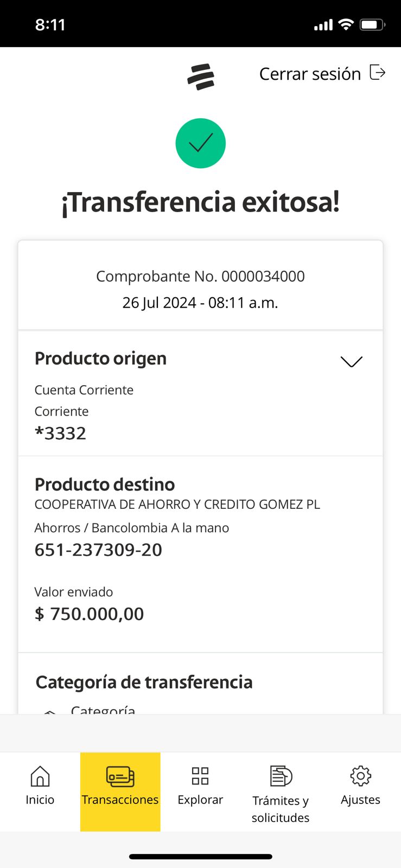Open the Categoría de transferencia section

point(144,682)
